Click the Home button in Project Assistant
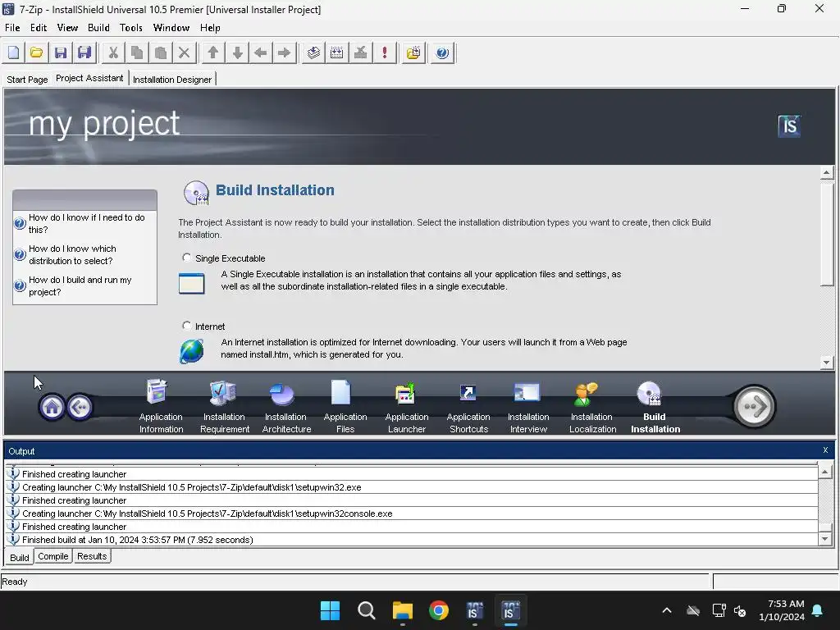 point(52,407)
